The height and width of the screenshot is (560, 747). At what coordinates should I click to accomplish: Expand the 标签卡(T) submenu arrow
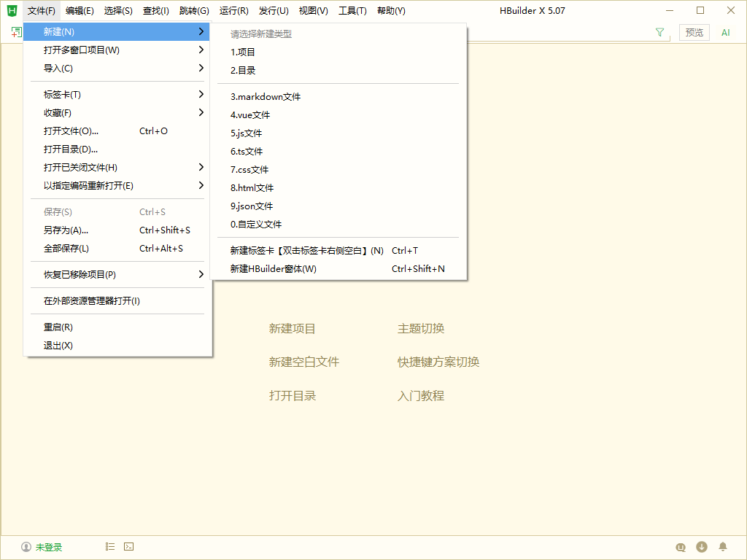click(x=201, y=94)
